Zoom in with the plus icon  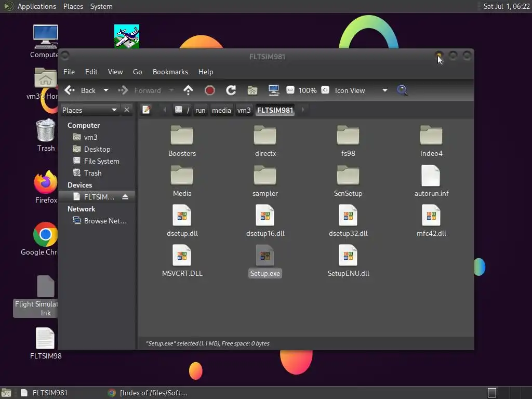[325, 90]
